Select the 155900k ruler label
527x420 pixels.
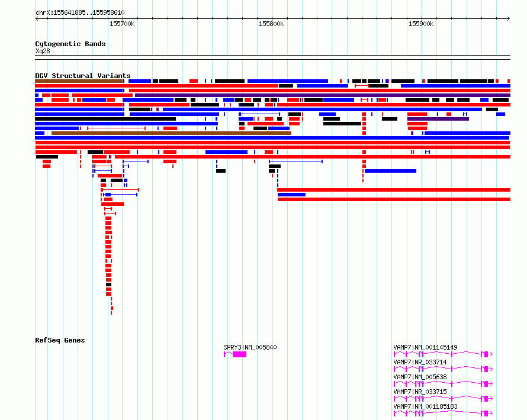[421, 24]
